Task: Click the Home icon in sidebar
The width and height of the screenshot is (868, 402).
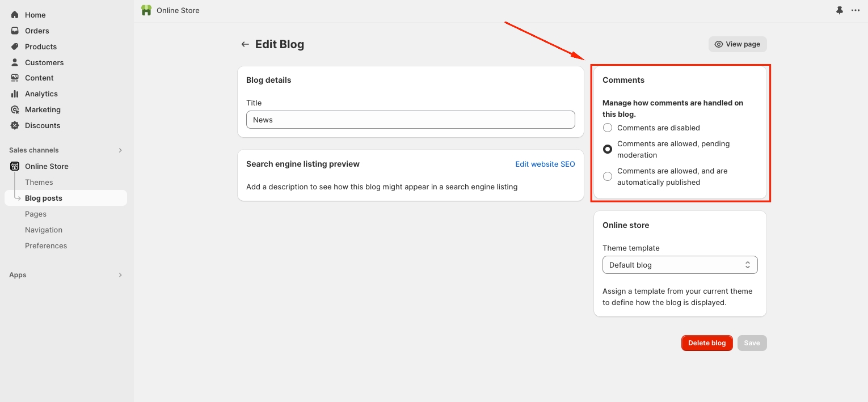Action: [15, 15]
